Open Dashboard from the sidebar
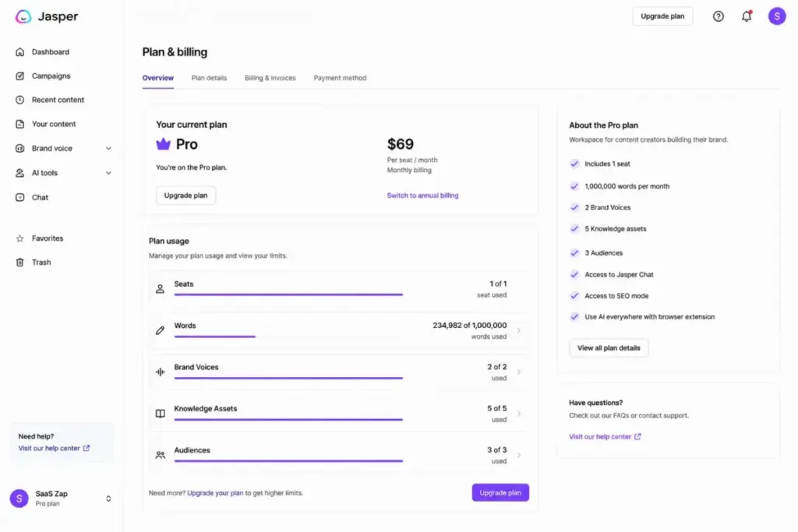This screenshot has height=532, width=798. point(51,52)
